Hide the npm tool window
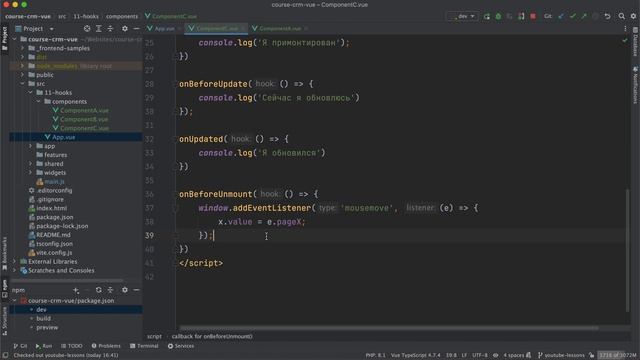Viewport: 640px width, 360px height. [x=136, y=290]
